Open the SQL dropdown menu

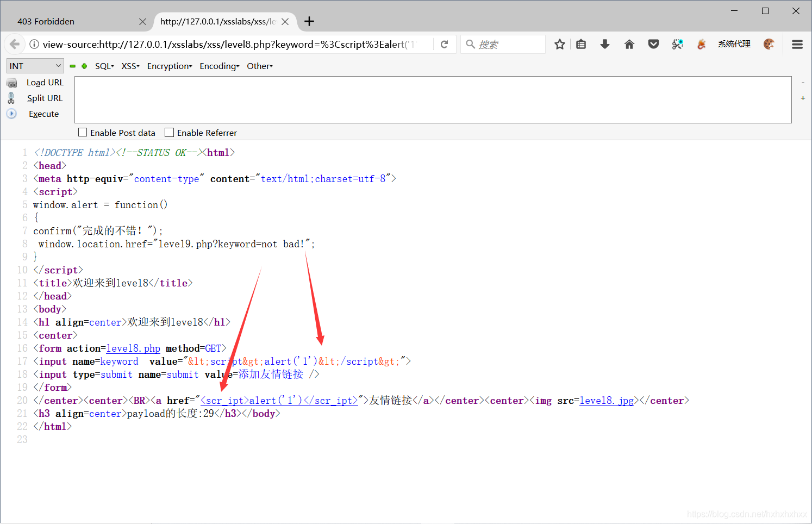104,66
